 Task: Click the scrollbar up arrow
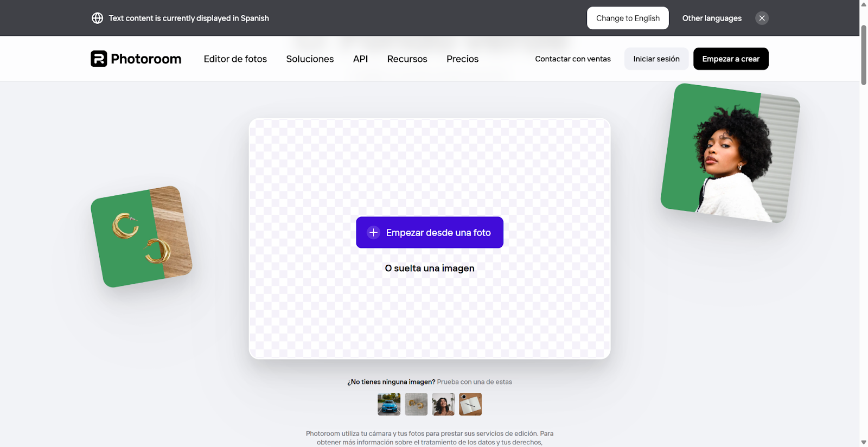pyautogui.click(x=864, y=4)
